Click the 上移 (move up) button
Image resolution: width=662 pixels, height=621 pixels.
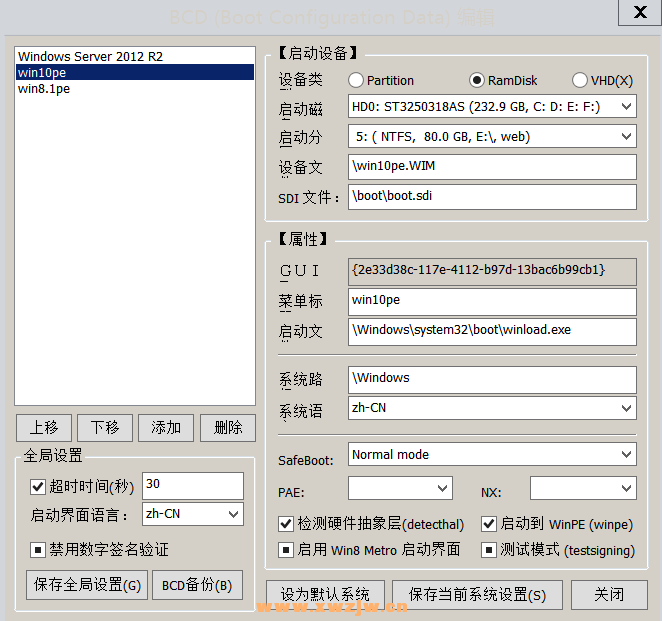point(44,428)
